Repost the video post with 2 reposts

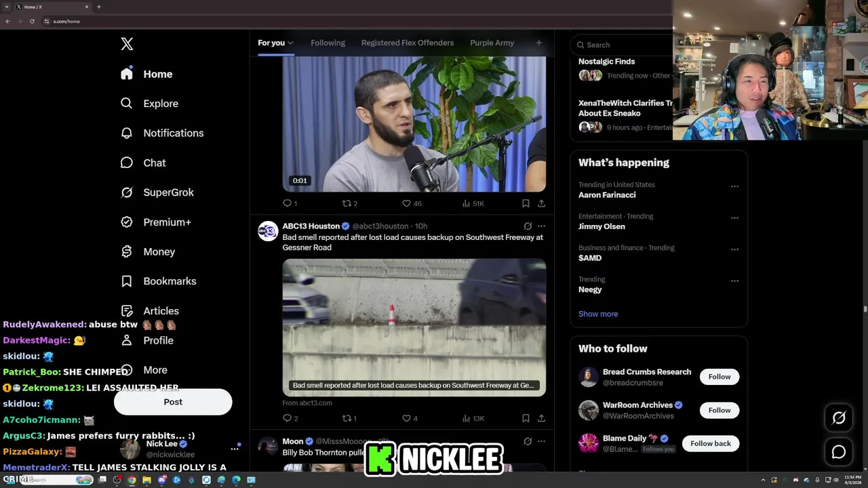point(350,203)
